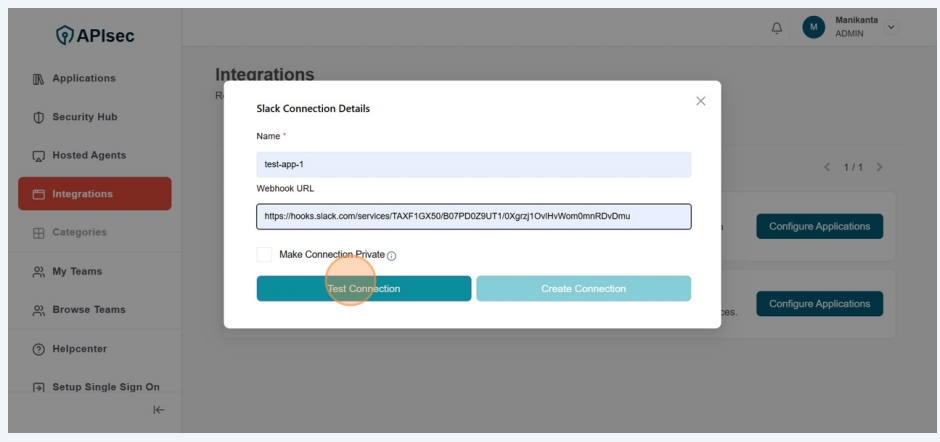Open My Teams in the sidebar

(x=77, y=271)
